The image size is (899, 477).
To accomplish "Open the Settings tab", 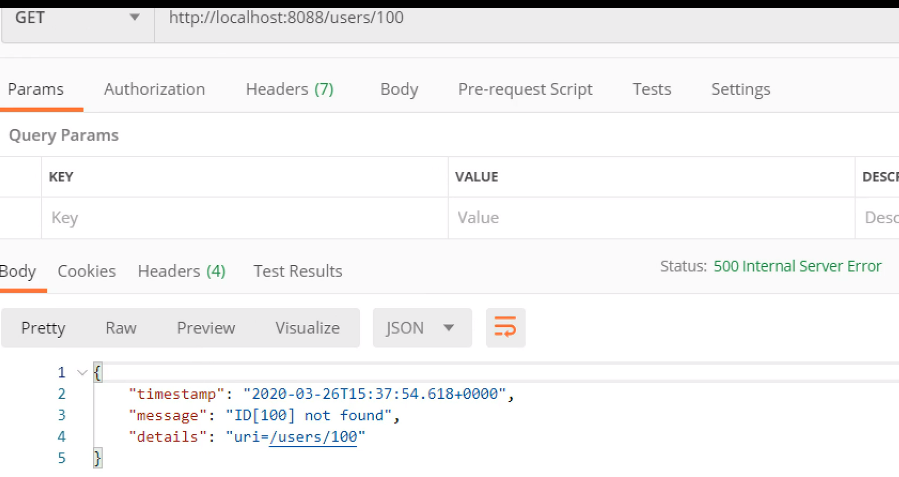I will click(741, 89).
